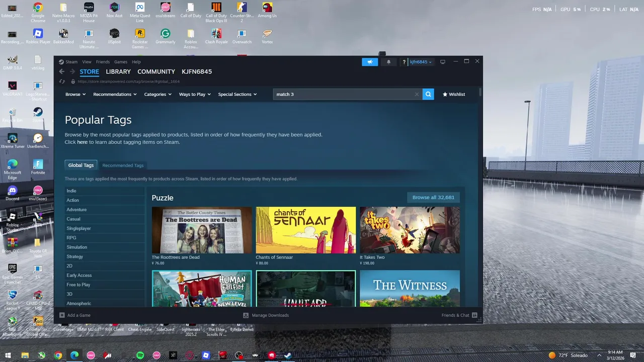Click the Add a Game plus icon
644x362 pixels.
[x=62, y=315]
